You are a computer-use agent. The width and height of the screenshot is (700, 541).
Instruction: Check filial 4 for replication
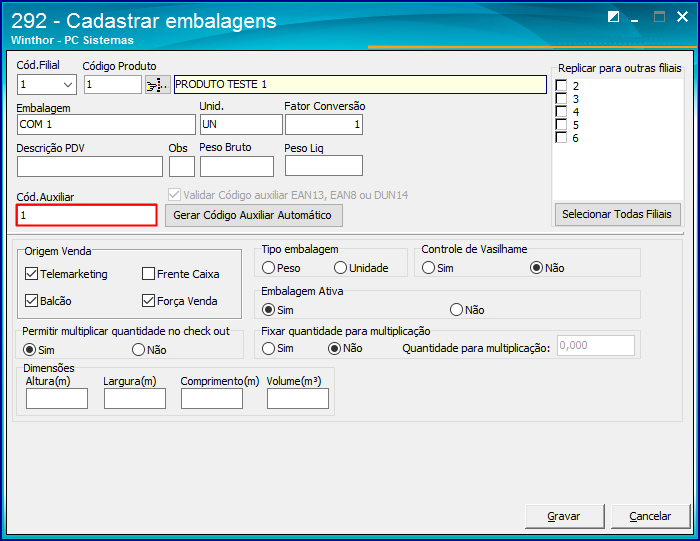(561, 111)
